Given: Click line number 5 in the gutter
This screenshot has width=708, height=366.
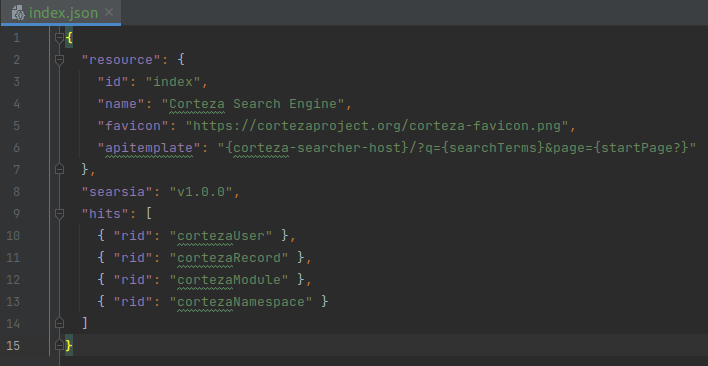Looking at the screenshot, I should tap(17, 125).
